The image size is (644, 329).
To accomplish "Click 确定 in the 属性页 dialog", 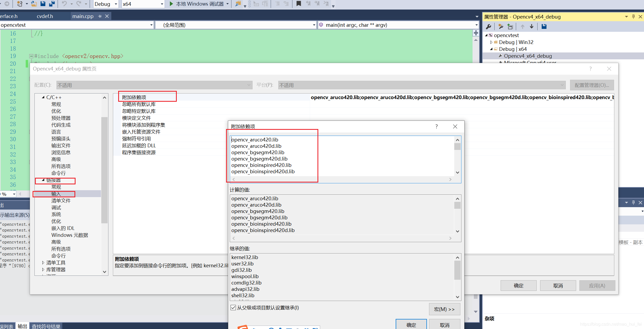I will (519, 286).
